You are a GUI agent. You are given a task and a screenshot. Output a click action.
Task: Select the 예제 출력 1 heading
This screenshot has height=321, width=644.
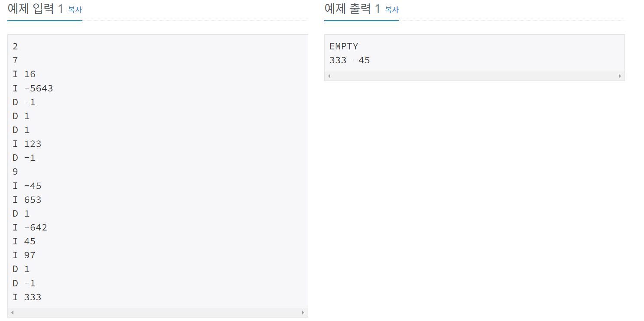click(352, 9)
